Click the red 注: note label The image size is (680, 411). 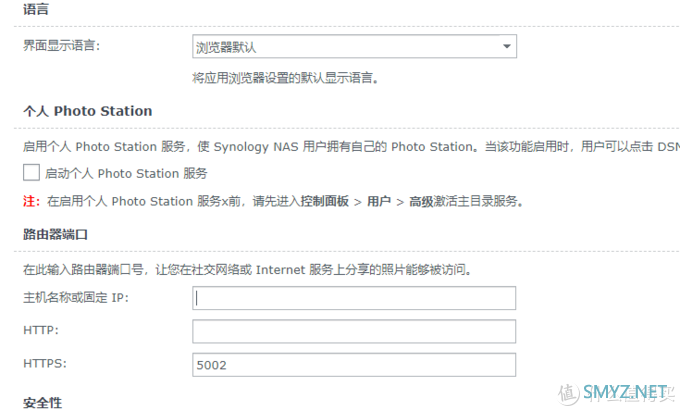click(32, 201)
